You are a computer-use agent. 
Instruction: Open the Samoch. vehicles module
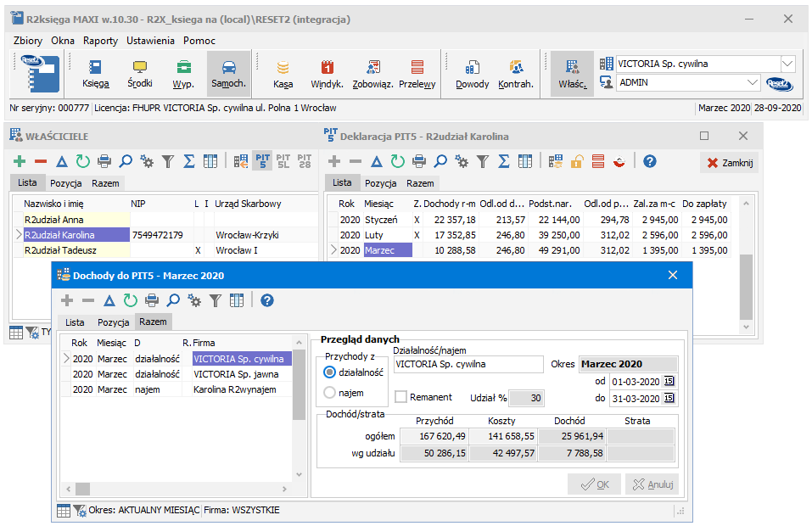tap(228, 74)
